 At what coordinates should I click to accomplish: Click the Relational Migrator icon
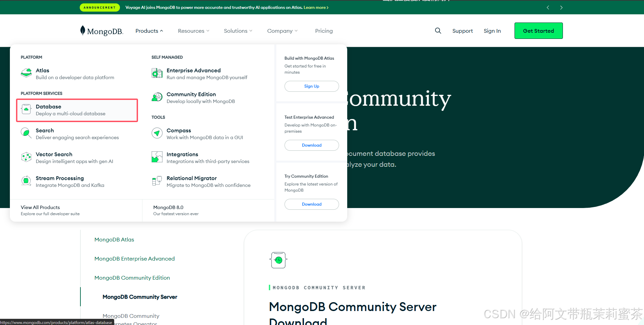coord(157,181)
